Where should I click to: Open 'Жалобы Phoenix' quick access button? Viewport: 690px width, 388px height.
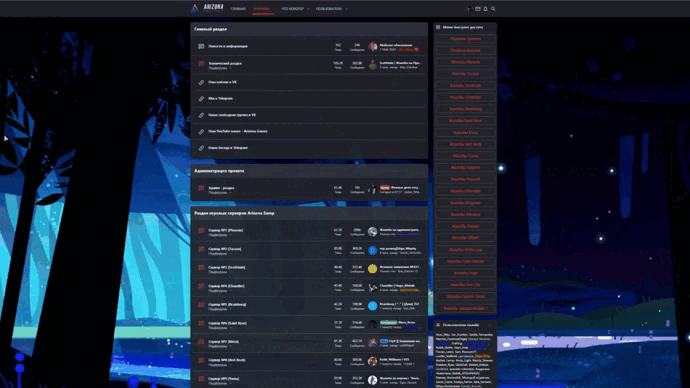click(465, 62)
